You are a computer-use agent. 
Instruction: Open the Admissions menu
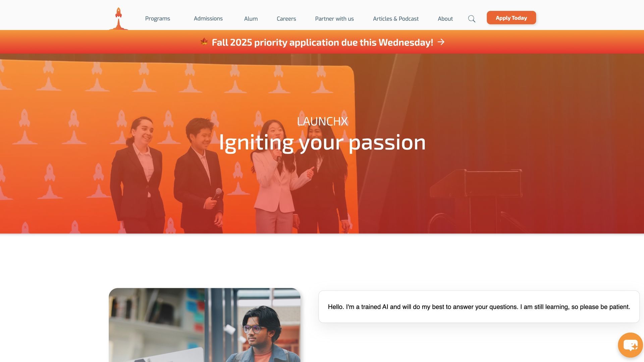(208, 19)
